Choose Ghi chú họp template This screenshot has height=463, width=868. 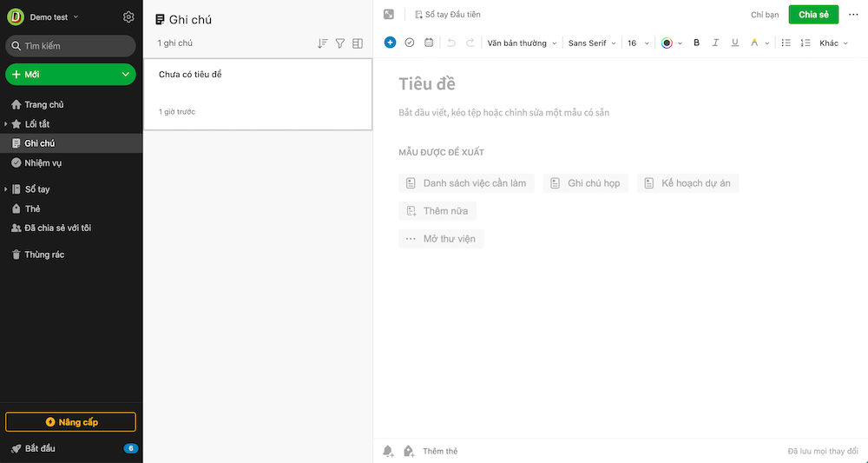(x=585, y=183)
